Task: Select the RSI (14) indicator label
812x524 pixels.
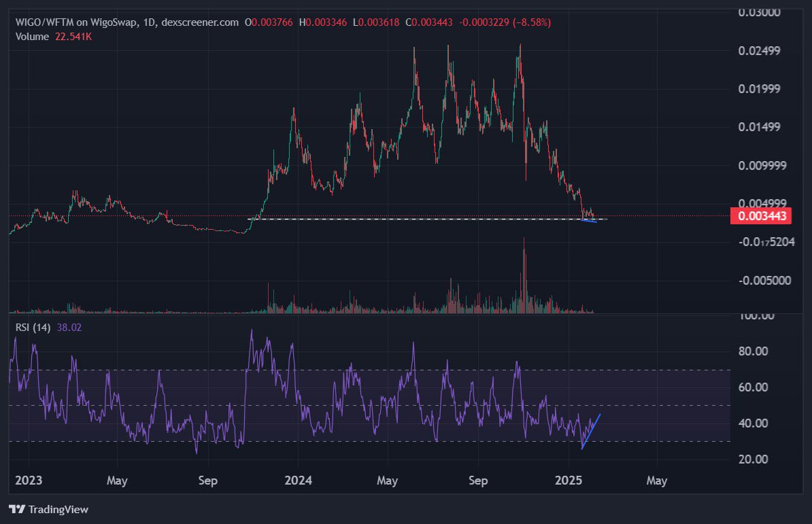Action: [33, 328]
